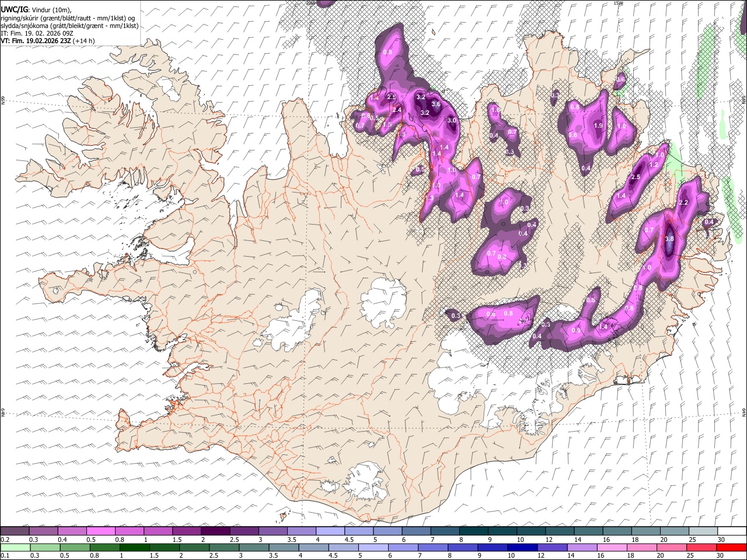Click the "1.9" snowfall value on the map

tap(598, 125)
